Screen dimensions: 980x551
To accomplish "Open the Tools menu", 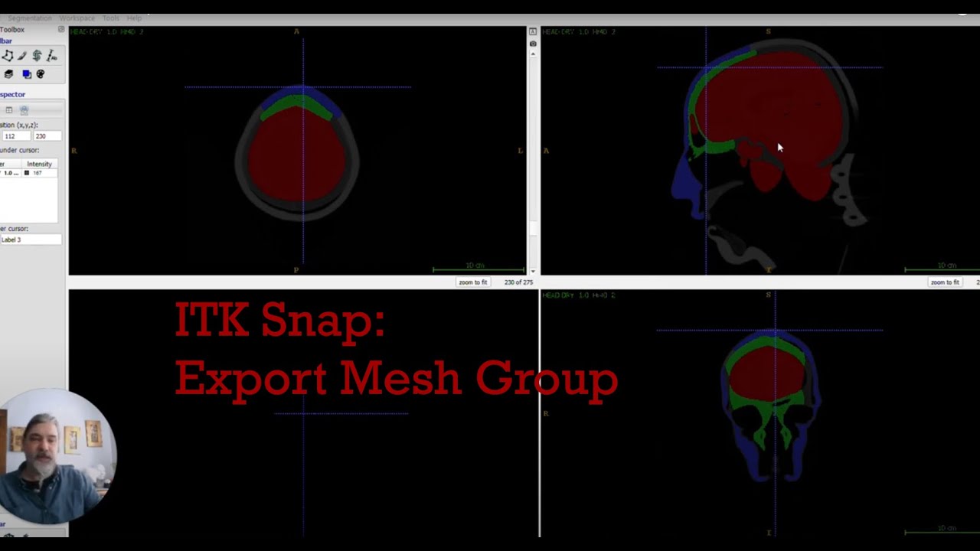I will point(111,18).
